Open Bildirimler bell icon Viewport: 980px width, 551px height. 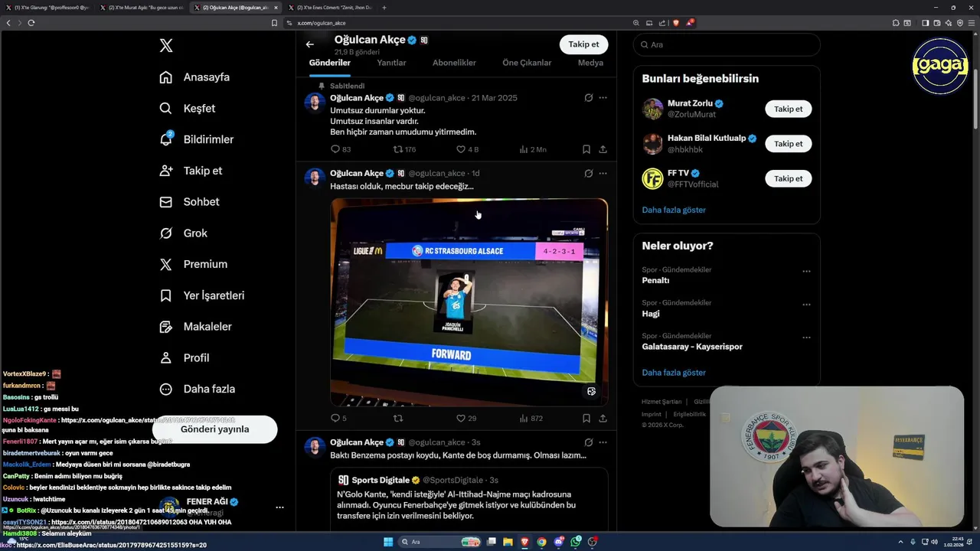[x=165, y=139]
